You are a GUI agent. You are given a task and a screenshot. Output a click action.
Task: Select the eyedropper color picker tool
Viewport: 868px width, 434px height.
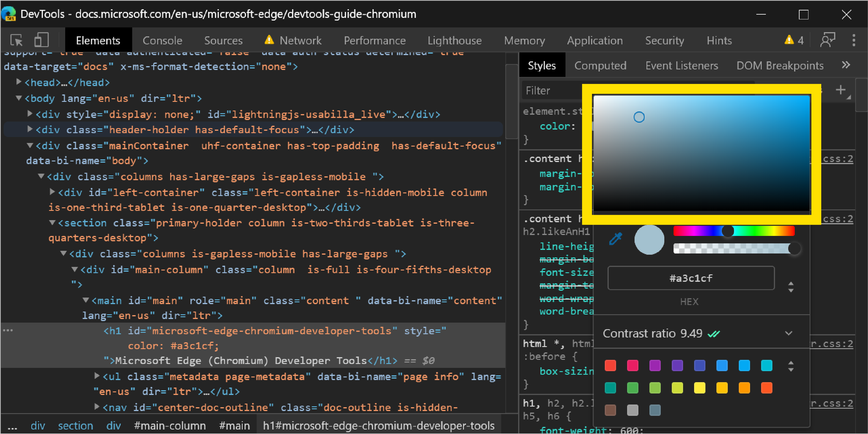pyautogui.click(x=615, y=239)
